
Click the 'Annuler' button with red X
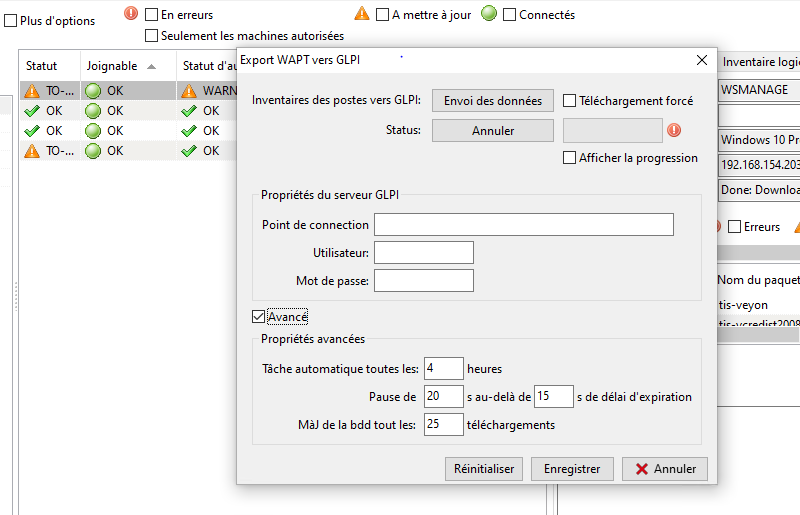point(665,469)
